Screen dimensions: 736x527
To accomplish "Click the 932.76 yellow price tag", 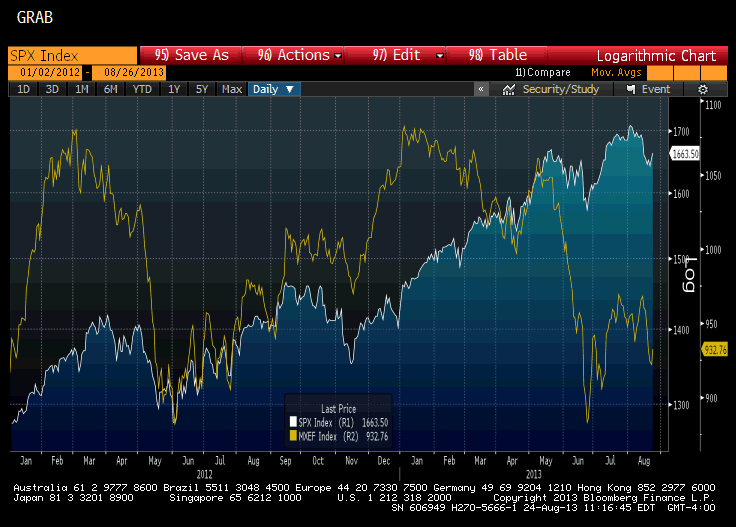I will 714,350.
